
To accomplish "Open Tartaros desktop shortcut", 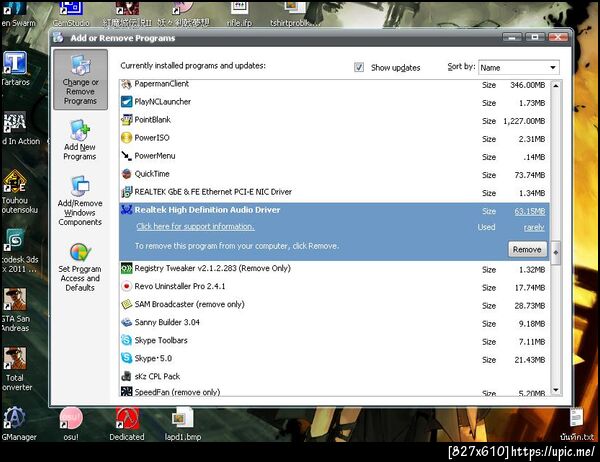I will click(15, 68).
